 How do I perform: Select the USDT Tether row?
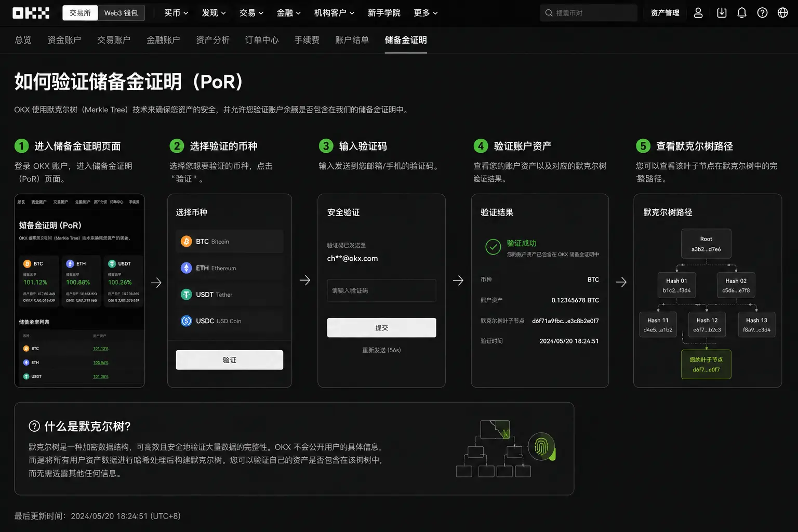230,295
